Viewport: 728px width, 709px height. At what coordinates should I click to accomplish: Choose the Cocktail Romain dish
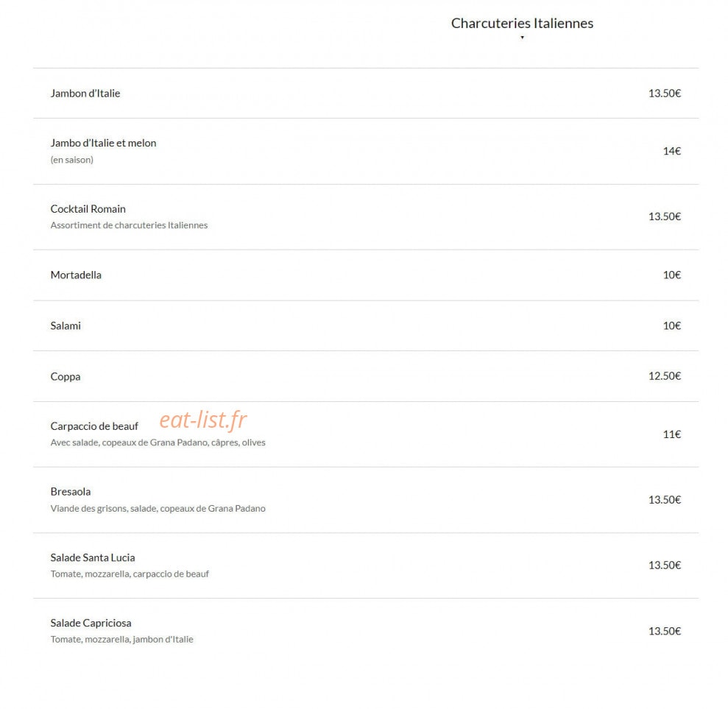coord(88,209)
